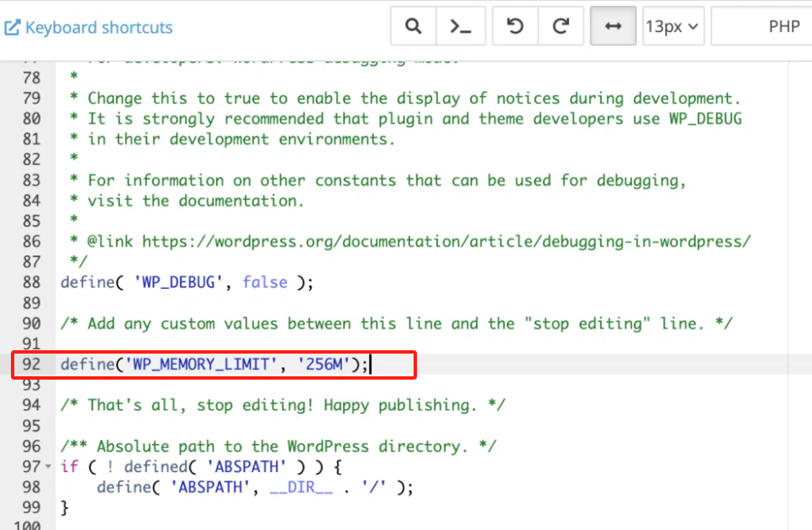Open the PHP syntax mode dropdown
This screenshot has height=530, width=812.
click(784, 26)
